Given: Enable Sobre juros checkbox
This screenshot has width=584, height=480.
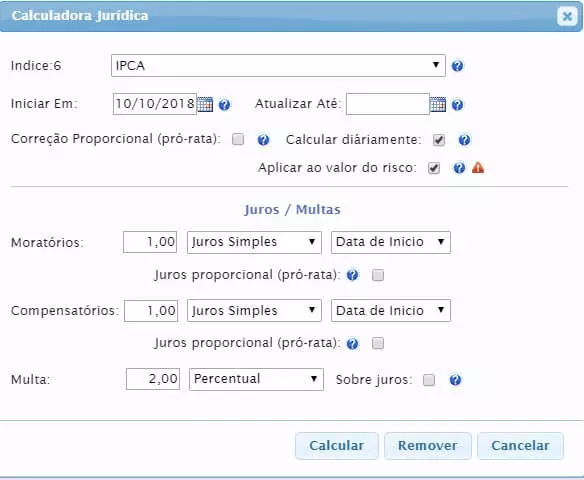Looking at the screenshot, I should tap(429, 380).
